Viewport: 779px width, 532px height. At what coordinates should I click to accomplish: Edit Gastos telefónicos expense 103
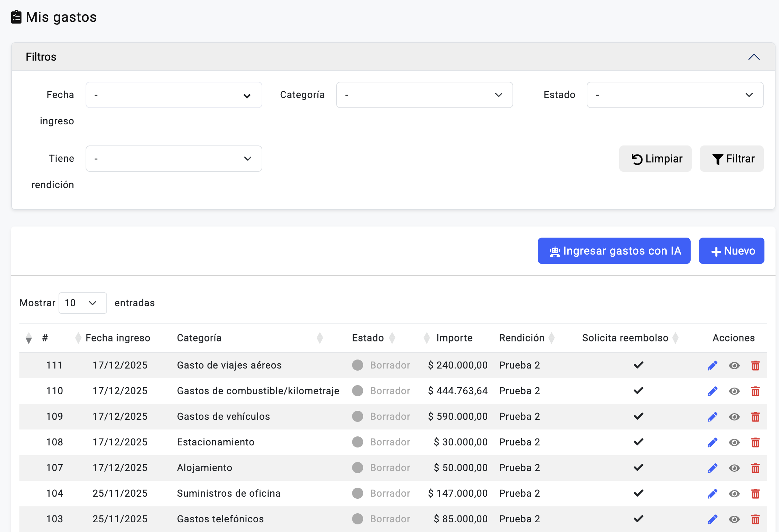[x=712, y=519]
